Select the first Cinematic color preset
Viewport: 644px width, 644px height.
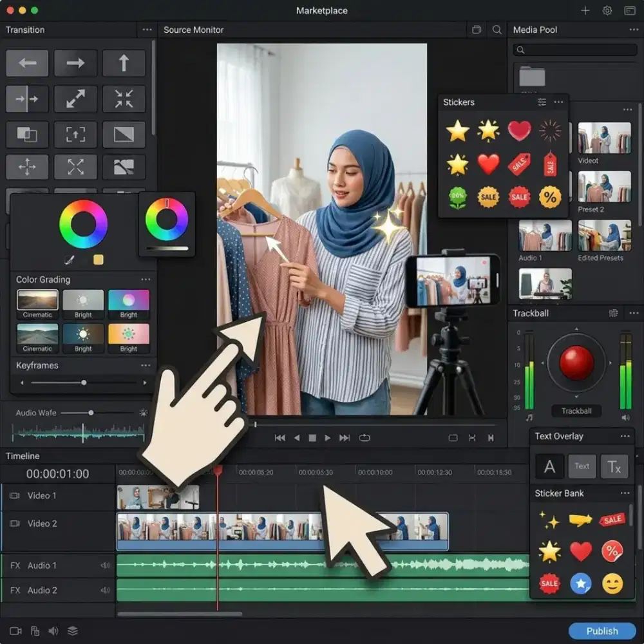tap(37, 305)
